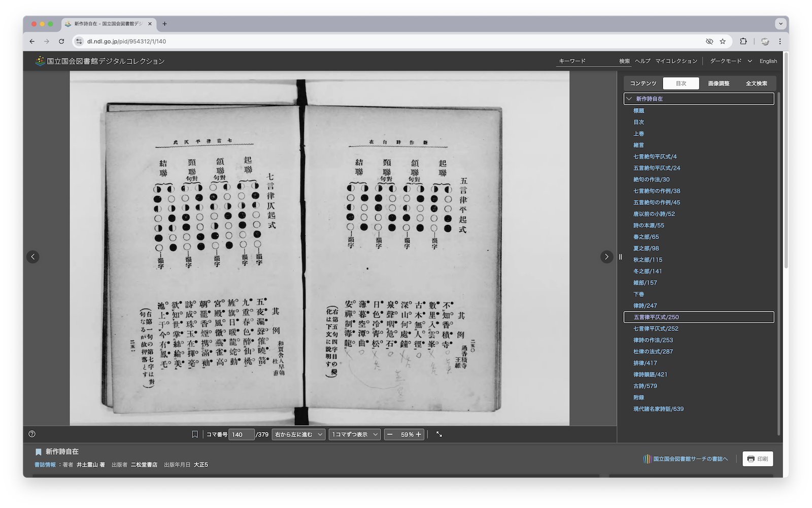Open the 1コマずつ表示 display dropdown

tap(354, 434)
